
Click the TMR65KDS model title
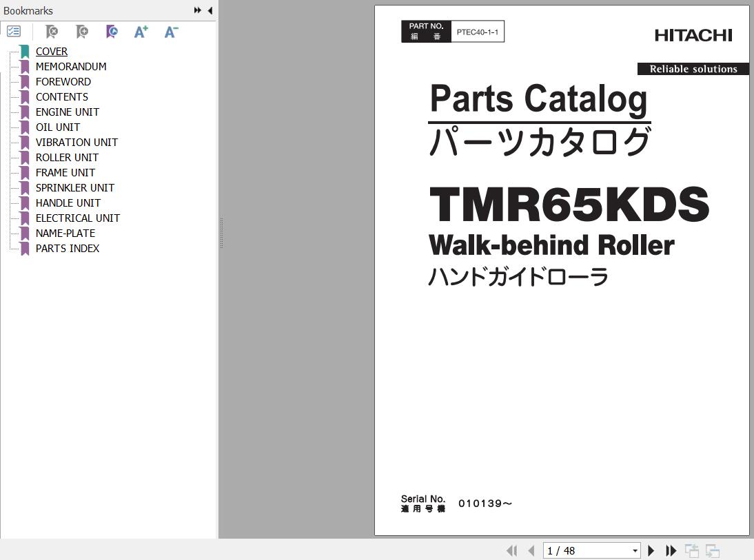click(x=569, y=205)
